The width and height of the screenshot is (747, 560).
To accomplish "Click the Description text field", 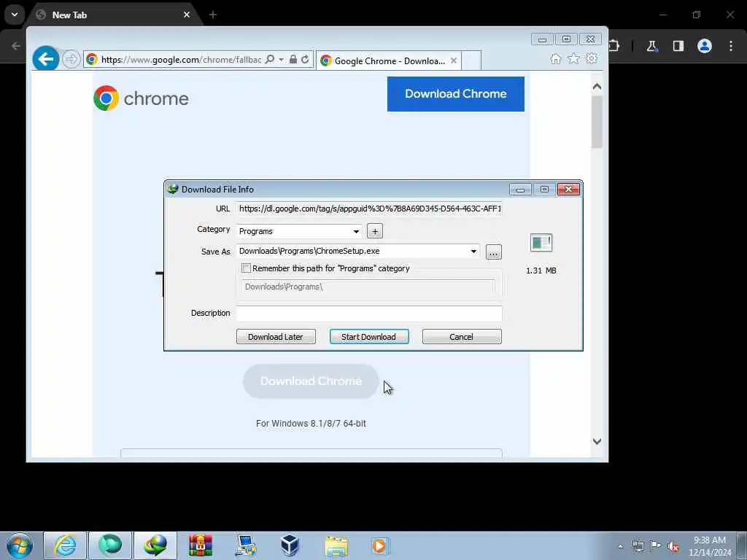I will click(x=369, y=314).
